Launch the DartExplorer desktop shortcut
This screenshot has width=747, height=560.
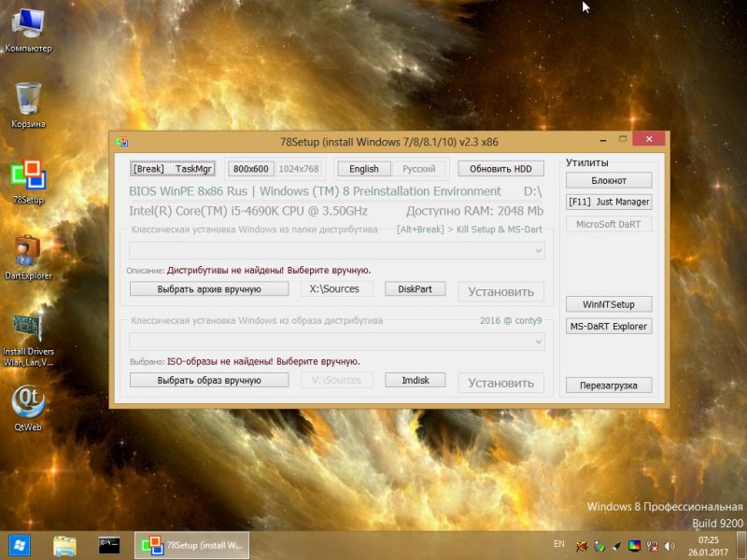tap(28, 258)
